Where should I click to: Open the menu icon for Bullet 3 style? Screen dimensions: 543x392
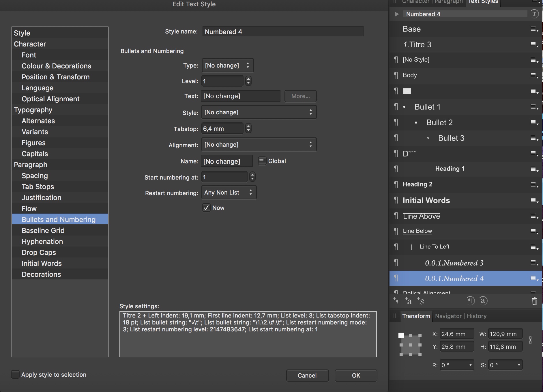click(x=534, y=138)
